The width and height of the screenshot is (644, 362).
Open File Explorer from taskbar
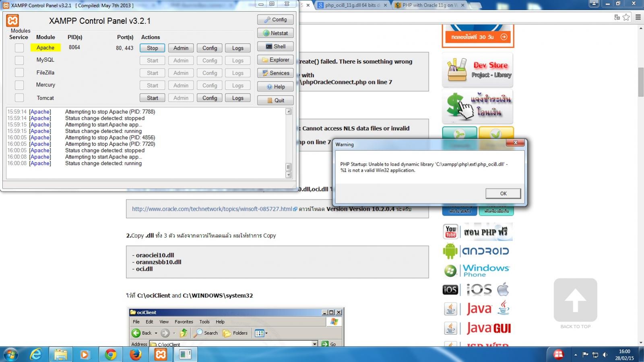[61, 354]
